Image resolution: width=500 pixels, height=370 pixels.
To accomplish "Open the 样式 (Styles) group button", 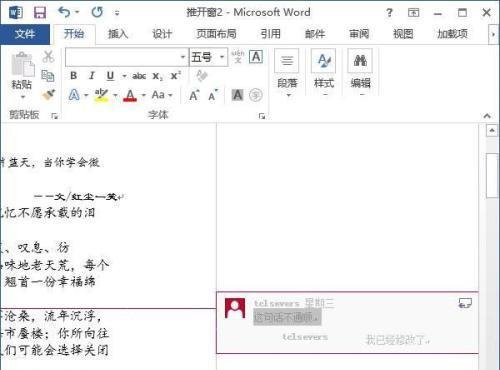I will coord(323,73).
